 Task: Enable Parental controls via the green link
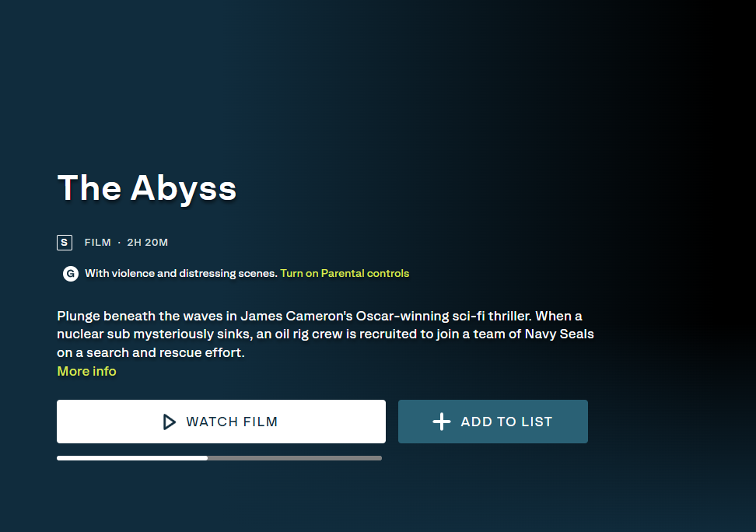click(x=345, y=273)
